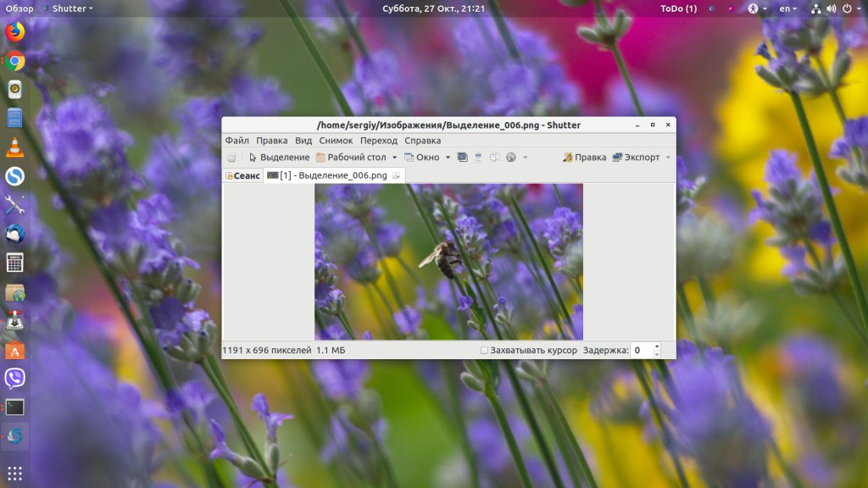Open the USB creator icon in dock
Image resolution: width=868 pixels, height=488 pixels.
tap(15, 321)
